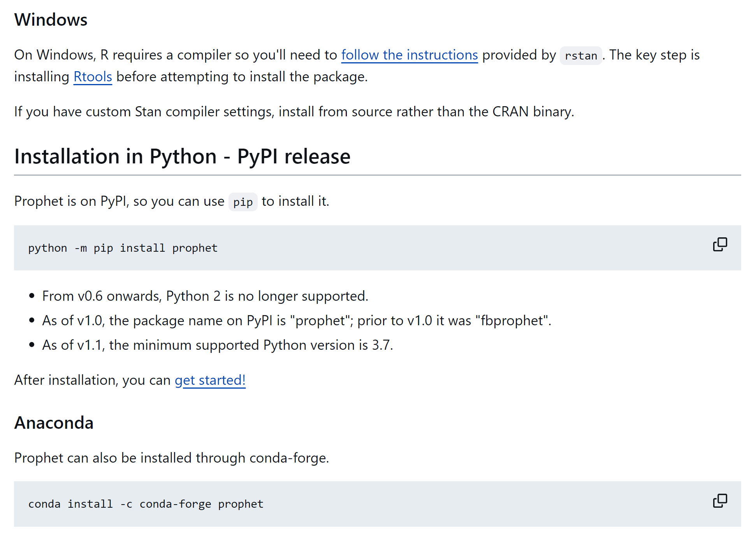Open the 'follow the instructions' link

(409, 55)
